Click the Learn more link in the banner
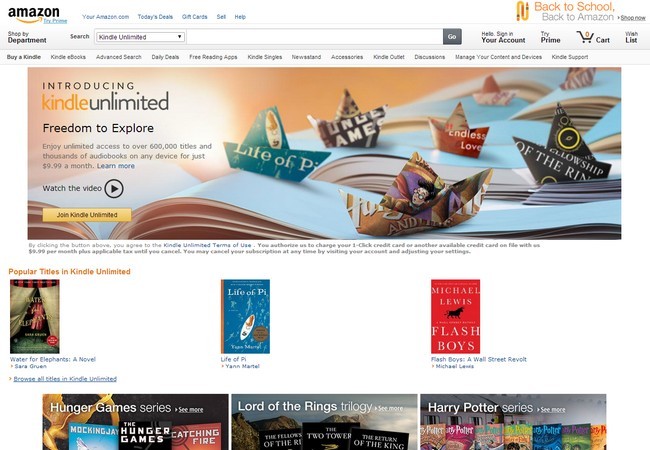 (116, 166)
